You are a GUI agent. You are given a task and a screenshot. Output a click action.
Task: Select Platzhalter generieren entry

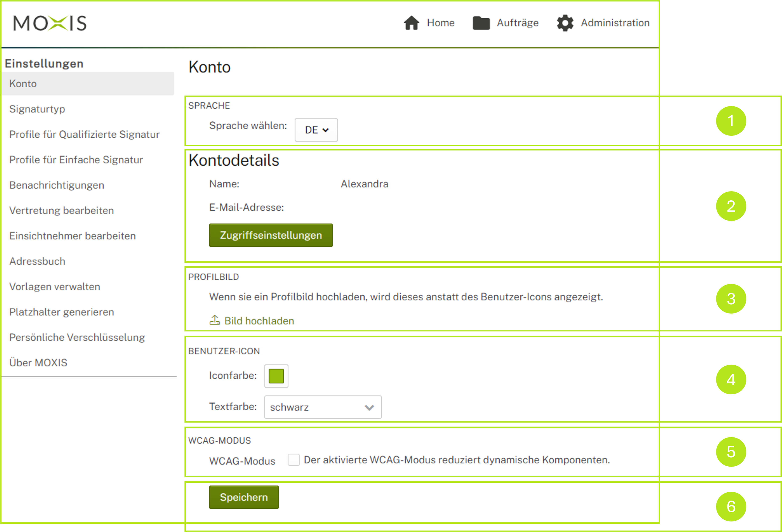coord(61,312)
